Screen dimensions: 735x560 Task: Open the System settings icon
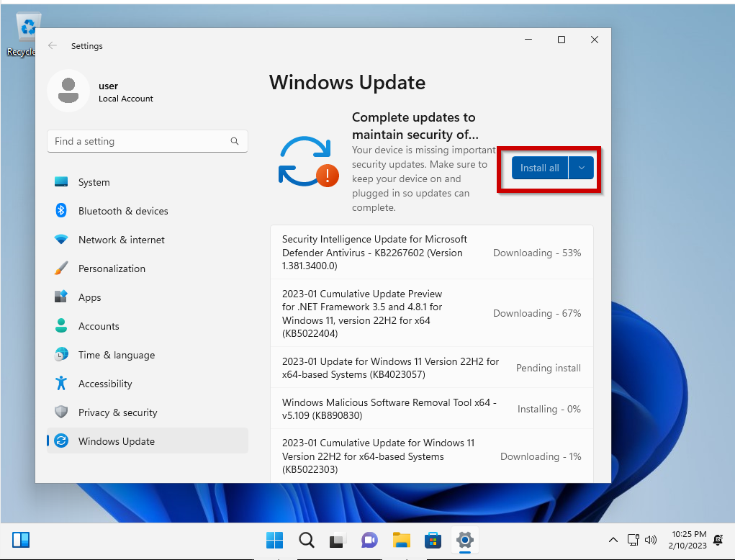tap(61, 182)
